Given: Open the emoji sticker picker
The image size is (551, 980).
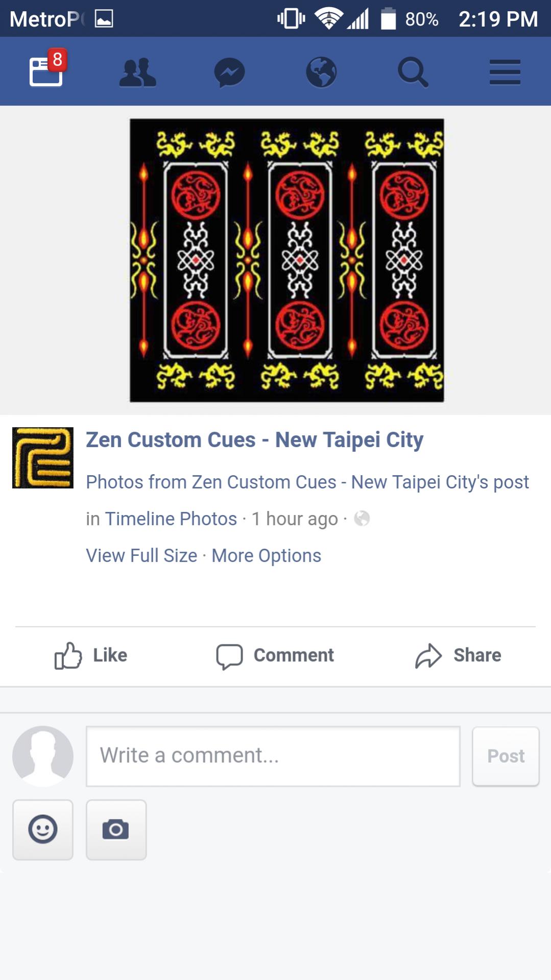Looking at the screenshot, I should pos(43,830).
